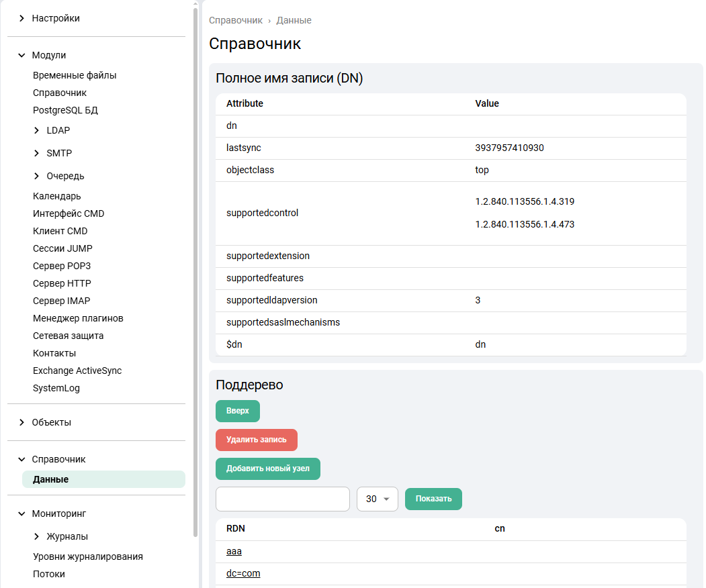The width and height of the screenshot is (706, 588).
Task: Go to Менеджер плагинов page
Action: tap(78, 318)
